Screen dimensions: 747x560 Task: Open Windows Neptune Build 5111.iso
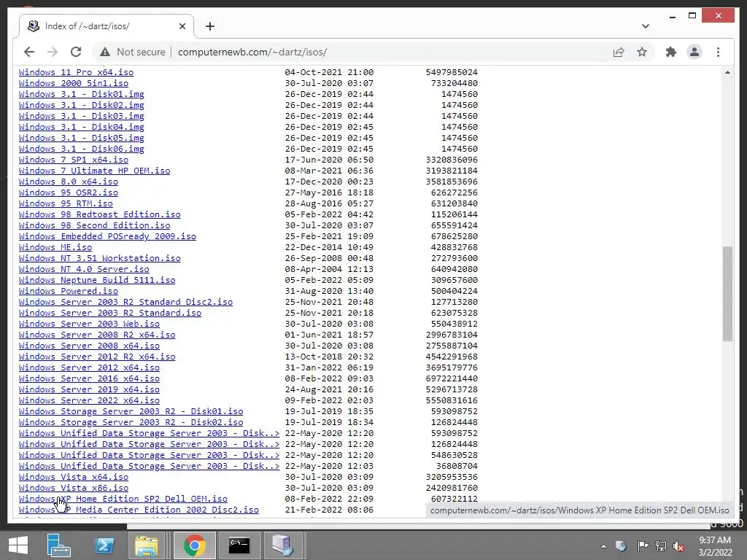point(97,281)
